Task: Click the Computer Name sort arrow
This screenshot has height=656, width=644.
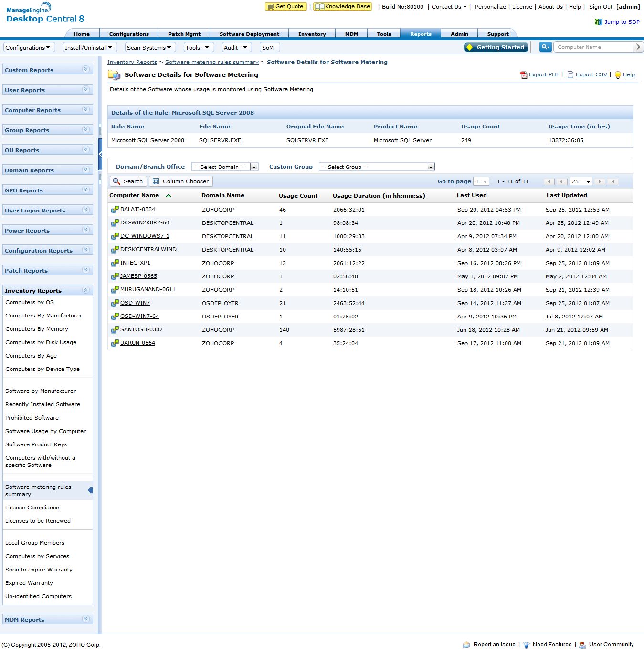Action: coord(168,196)
